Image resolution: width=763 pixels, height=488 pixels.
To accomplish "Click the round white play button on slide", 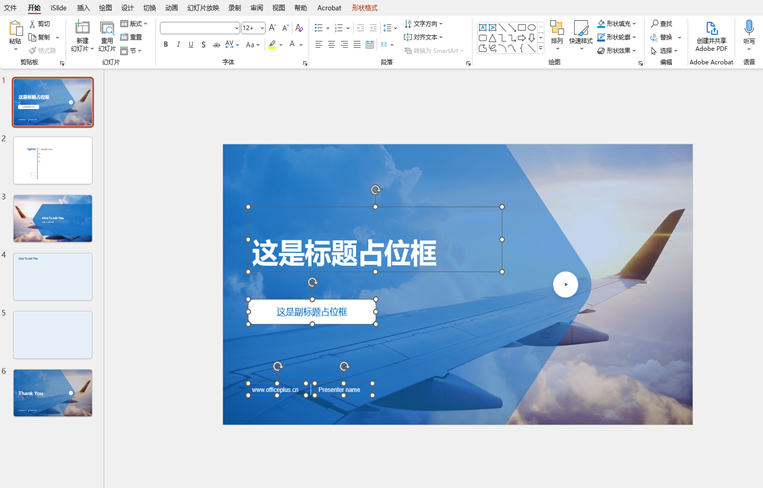I will coord(565,285).
